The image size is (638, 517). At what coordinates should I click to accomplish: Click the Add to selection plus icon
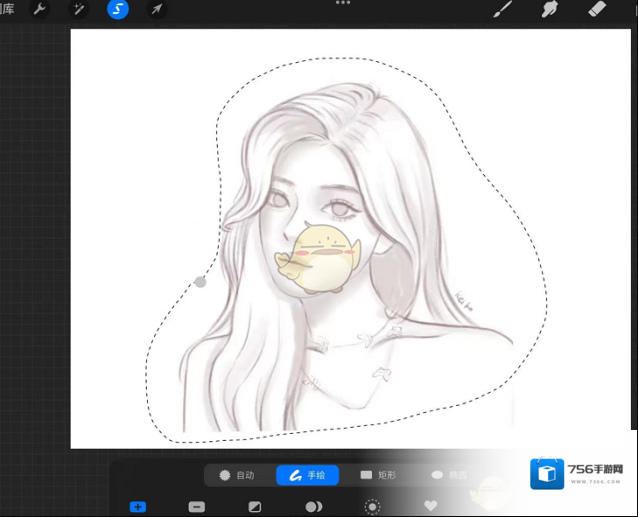(138, 507)
